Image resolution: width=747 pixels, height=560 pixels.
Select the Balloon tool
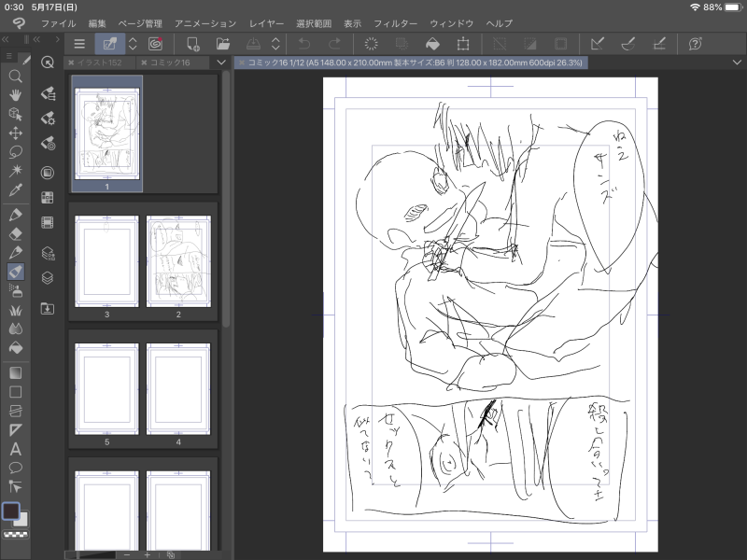point(15,467)
